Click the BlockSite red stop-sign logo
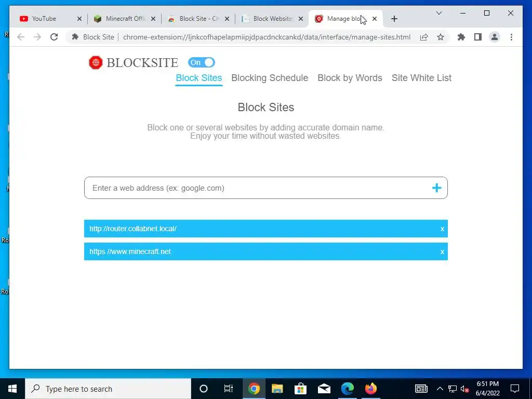The height and width of the screenshot is (399, 532). tap(96, 62)
